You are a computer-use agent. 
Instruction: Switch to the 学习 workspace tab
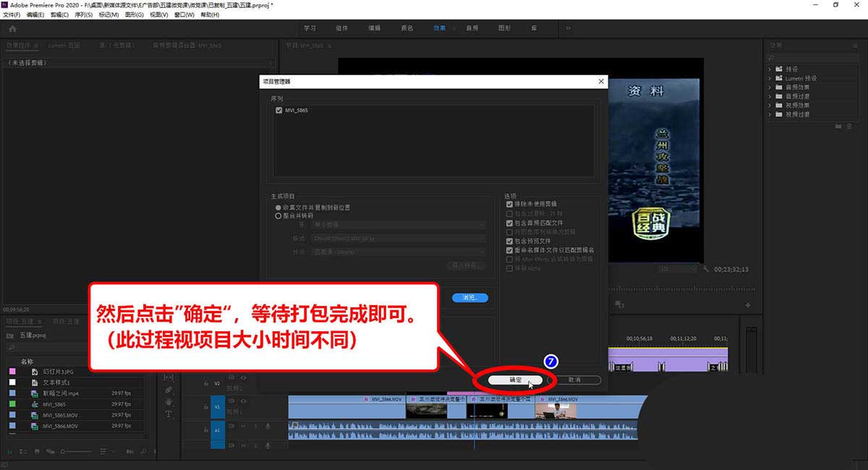click(x=310, y=28)
